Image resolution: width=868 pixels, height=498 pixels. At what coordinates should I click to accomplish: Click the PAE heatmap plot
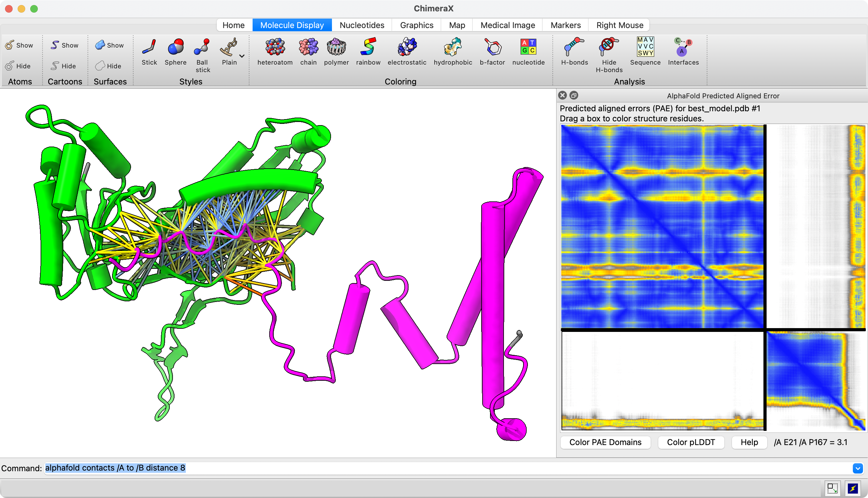click(713, 277)
